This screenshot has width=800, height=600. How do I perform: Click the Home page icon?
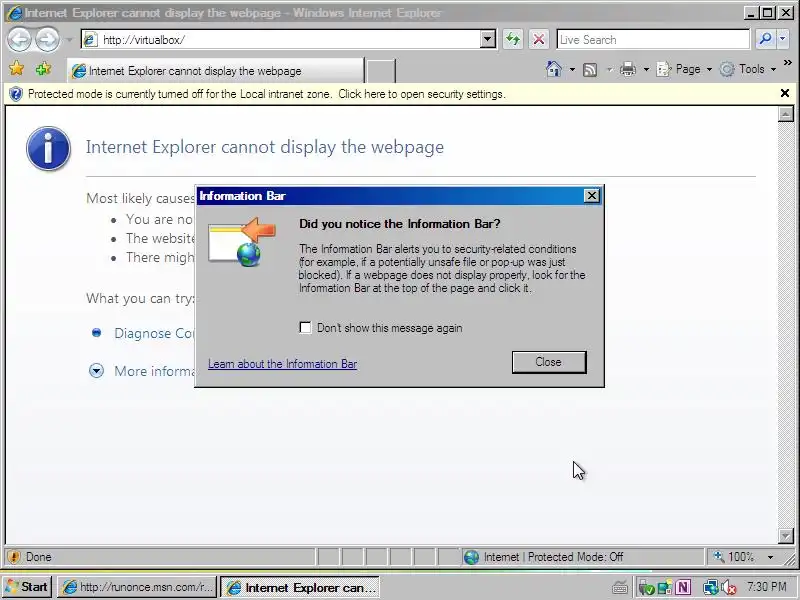coord(554,69)
